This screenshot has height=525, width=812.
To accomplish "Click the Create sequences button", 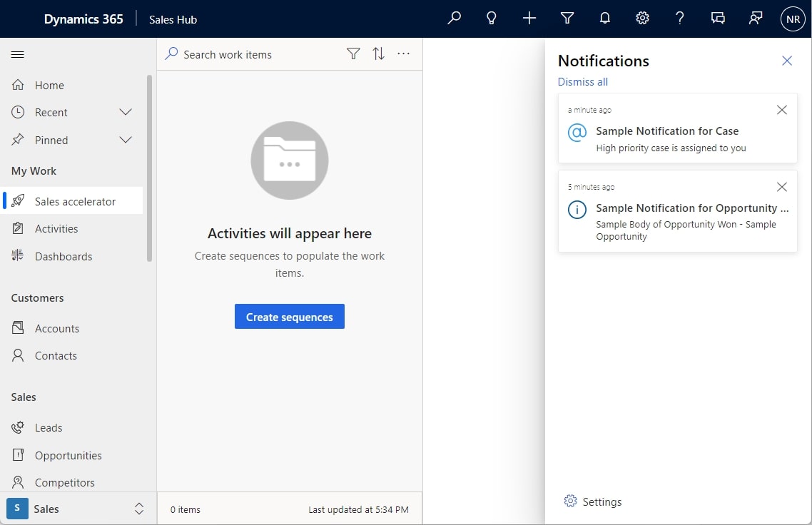I will 290,316.
